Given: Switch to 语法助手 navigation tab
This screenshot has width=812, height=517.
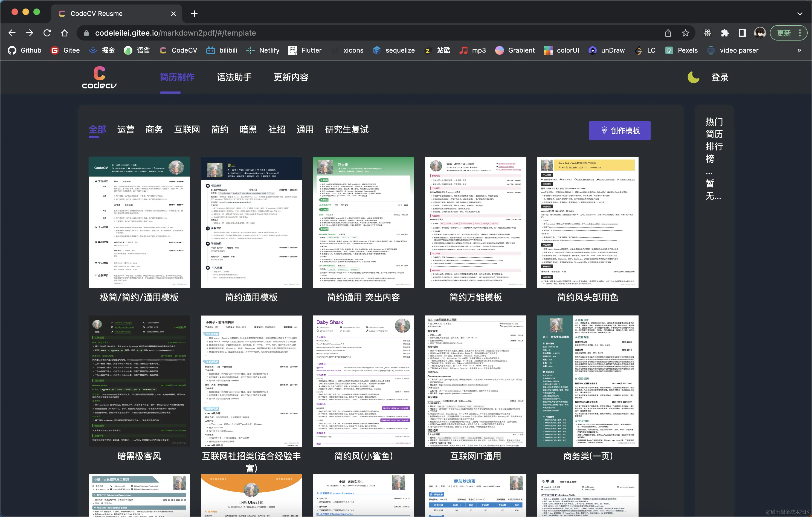Looking at the screenshot, I should (234, 77).
